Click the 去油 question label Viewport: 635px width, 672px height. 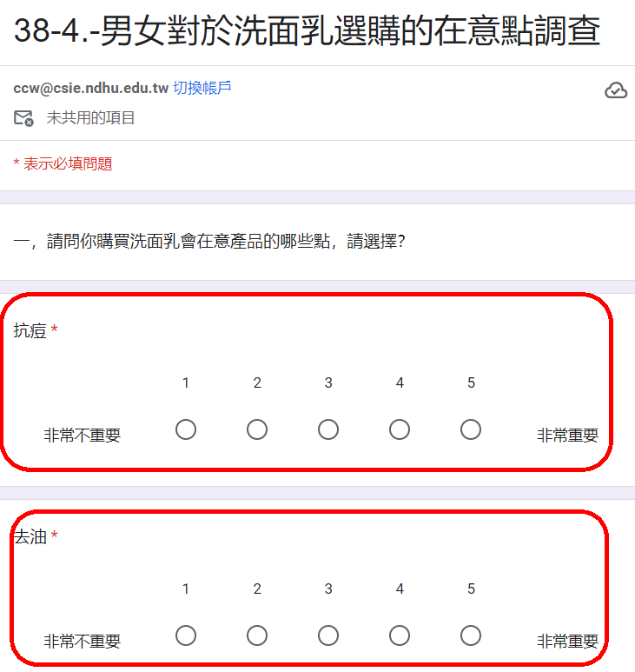click(30, 537)
